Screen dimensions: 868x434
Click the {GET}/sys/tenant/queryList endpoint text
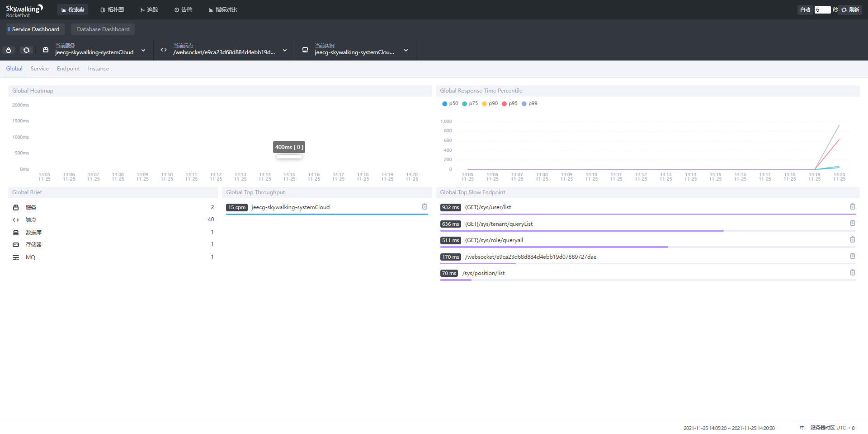[x=499, y=224]
